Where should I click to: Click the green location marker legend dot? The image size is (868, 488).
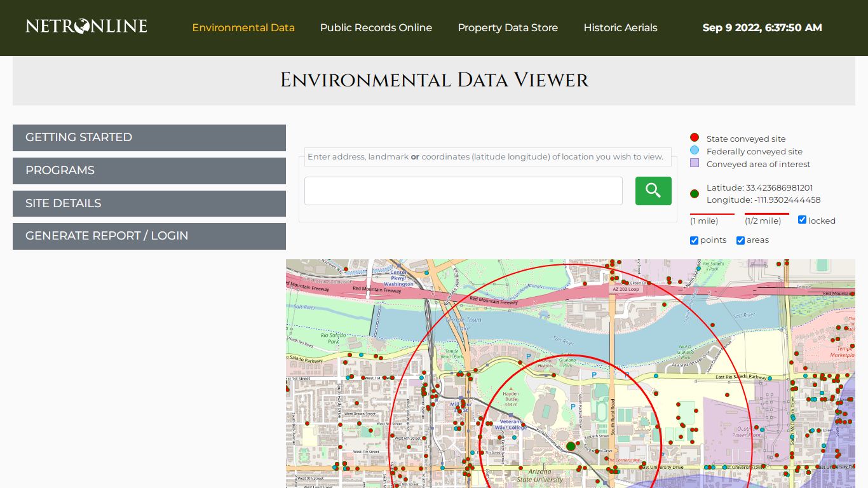click(x=695, y=194)
